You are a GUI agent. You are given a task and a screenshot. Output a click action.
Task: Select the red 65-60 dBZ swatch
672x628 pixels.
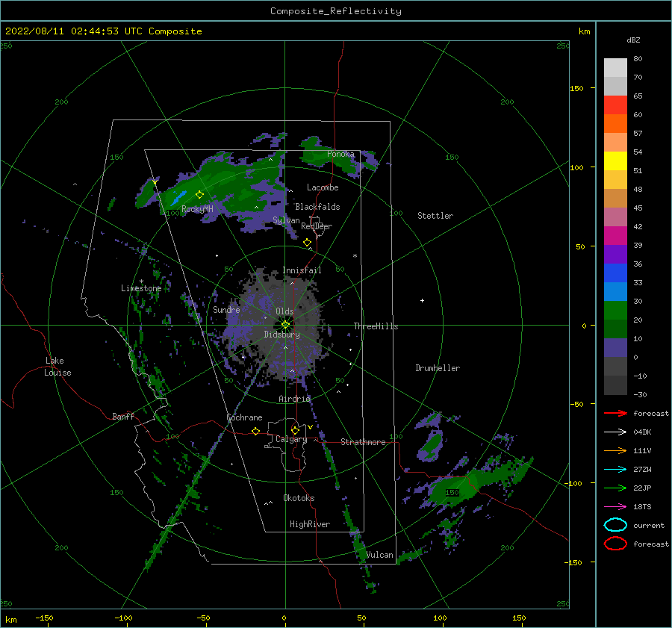click(615, 105)
